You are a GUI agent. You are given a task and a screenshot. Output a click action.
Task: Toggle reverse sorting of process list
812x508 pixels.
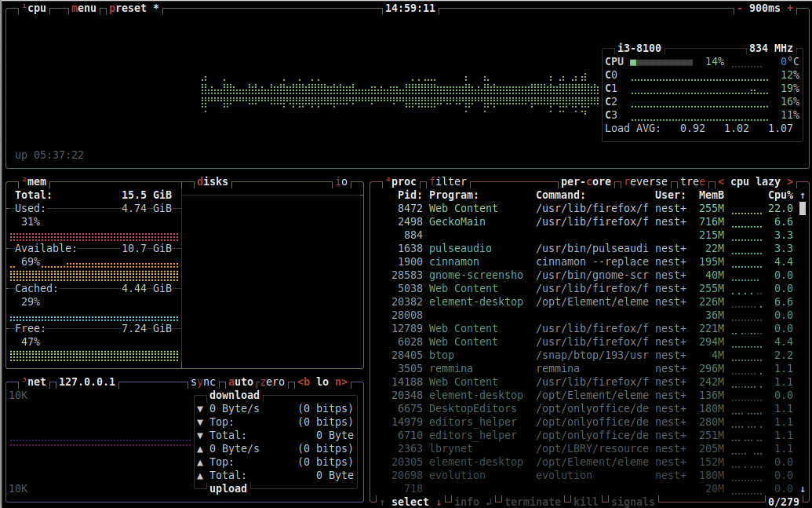click(646, 181)
